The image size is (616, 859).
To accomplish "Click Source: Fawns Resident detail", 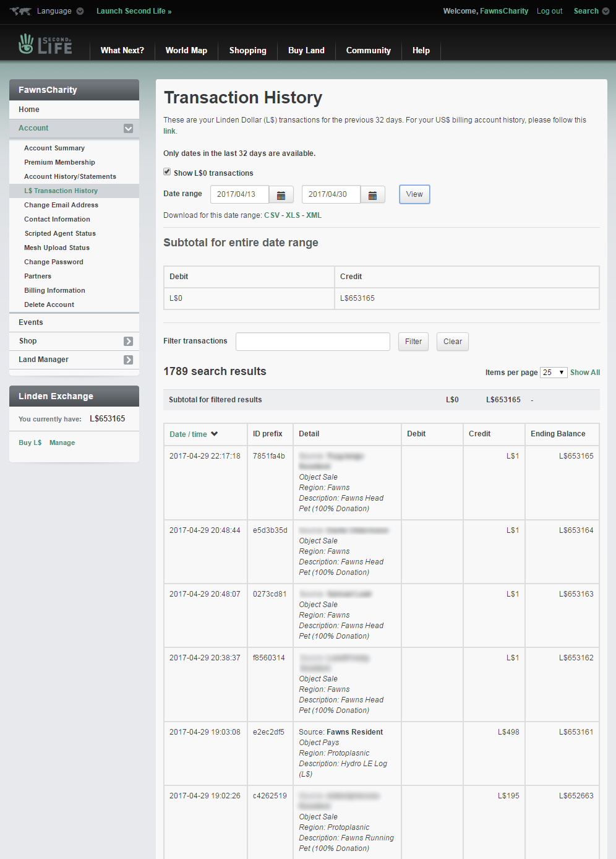I will pos(341,732).
